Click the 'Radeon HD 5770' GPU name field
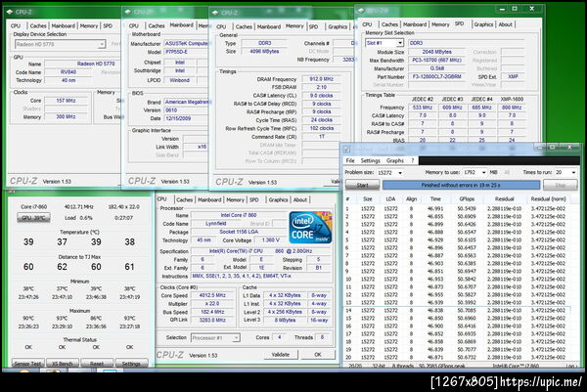 (x=82, y=64)
